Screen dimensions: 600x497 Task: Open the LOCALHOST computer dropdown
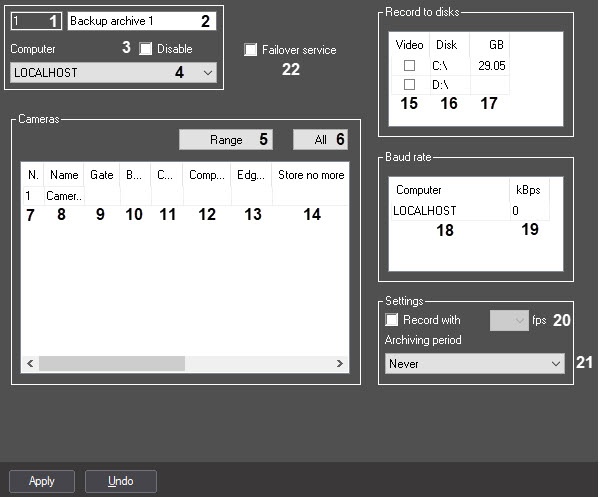click(113, 72)
